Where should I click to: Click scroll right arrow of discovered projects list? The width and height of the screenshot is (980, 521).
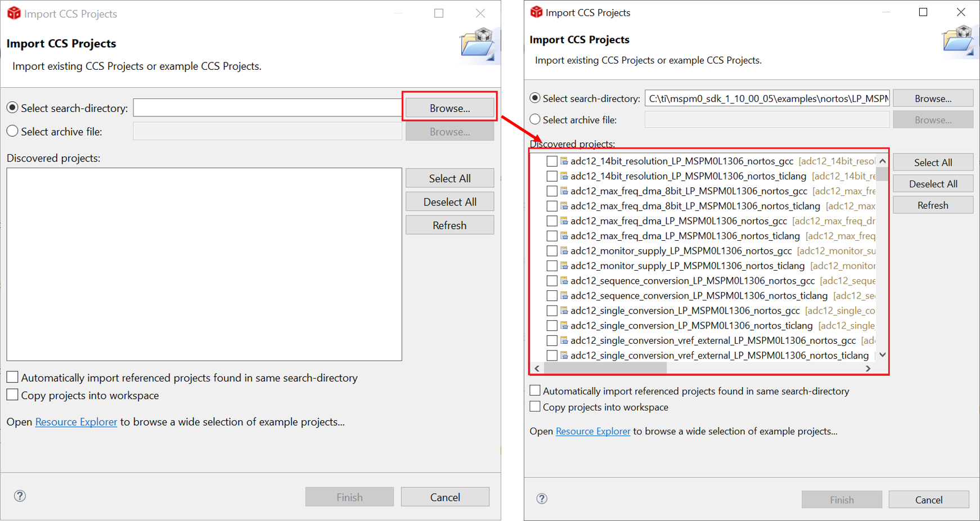click(868, 368)
